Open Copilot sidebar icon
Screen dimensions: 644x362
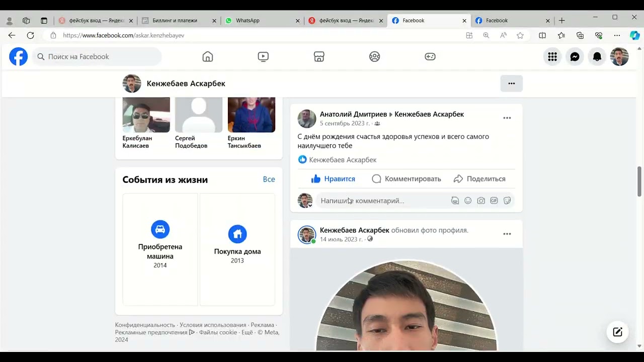pos(635,36)
